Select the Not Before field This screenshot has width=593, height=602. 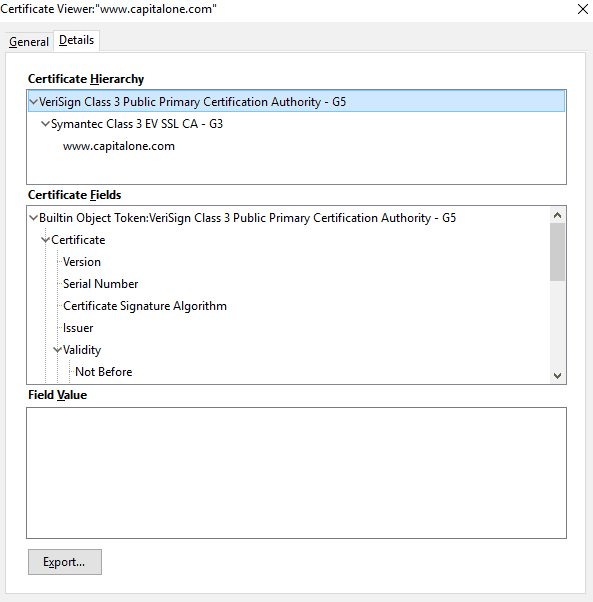(104, 372)
